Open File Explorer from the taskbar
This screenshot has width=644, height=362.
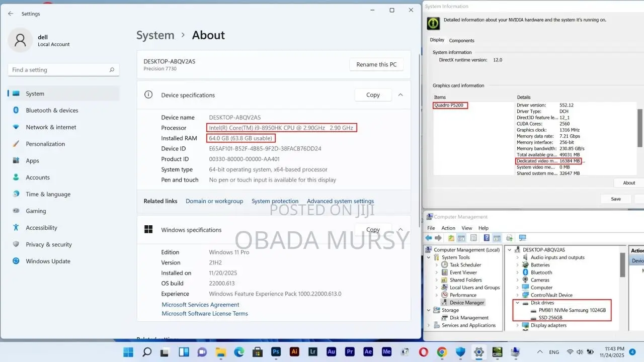coord(221,352)
